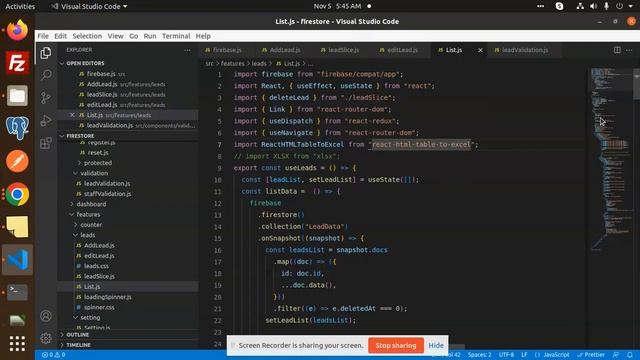This screenshot has width=640, height=360.
Task: Launch FileZilla from the dock
Action: 17,63
